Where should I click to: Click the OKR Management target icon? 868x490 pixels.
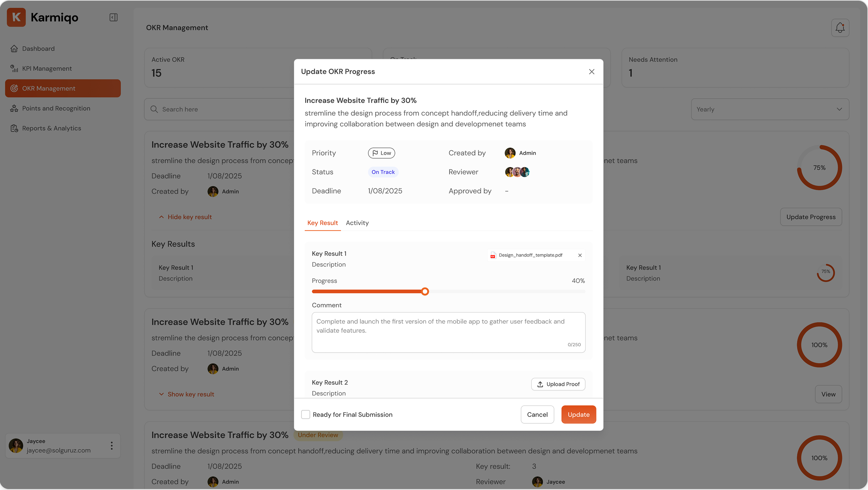14,88
